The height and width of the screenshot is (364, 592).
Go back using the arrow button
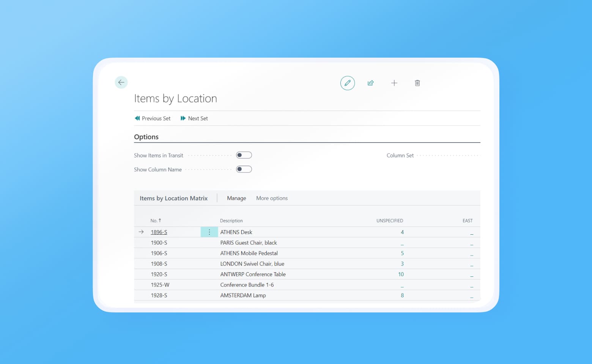(121, 82)
